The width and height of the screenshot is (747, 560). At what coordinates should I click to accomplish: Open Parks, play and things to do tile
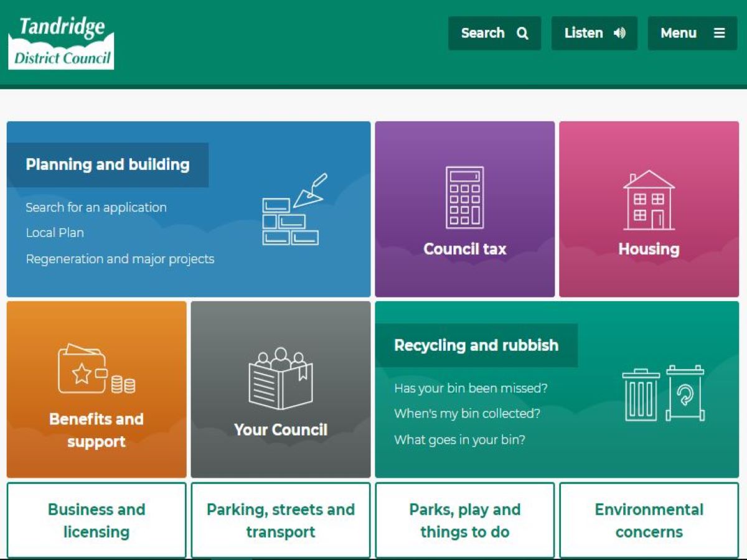click(465, 520)
